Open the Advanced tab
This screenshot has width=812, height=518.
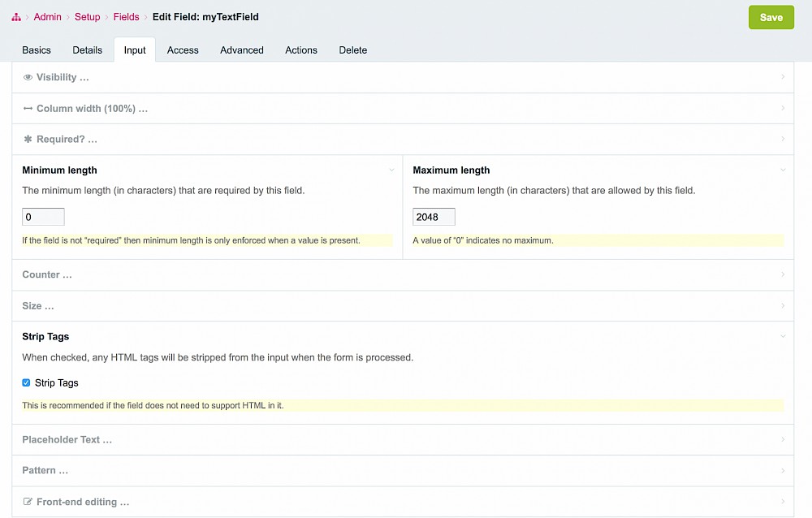pyautogui.click(x=242, y=50)
